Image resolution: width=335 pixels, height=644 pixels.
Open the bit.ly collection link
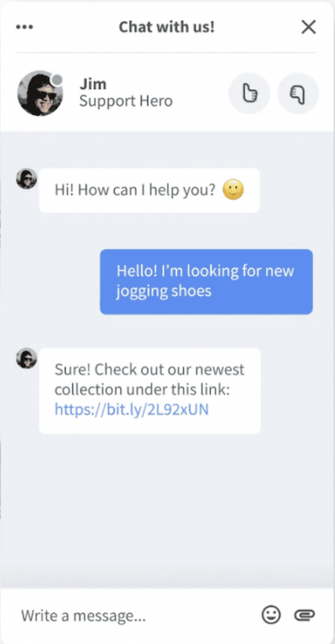132,409
